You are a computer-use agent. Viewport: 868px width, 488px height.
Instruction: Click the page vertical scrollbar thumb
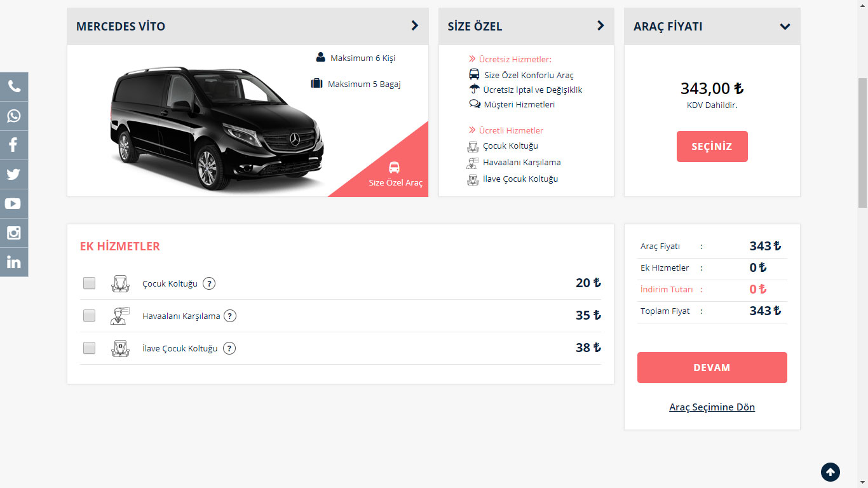(862, 143)
